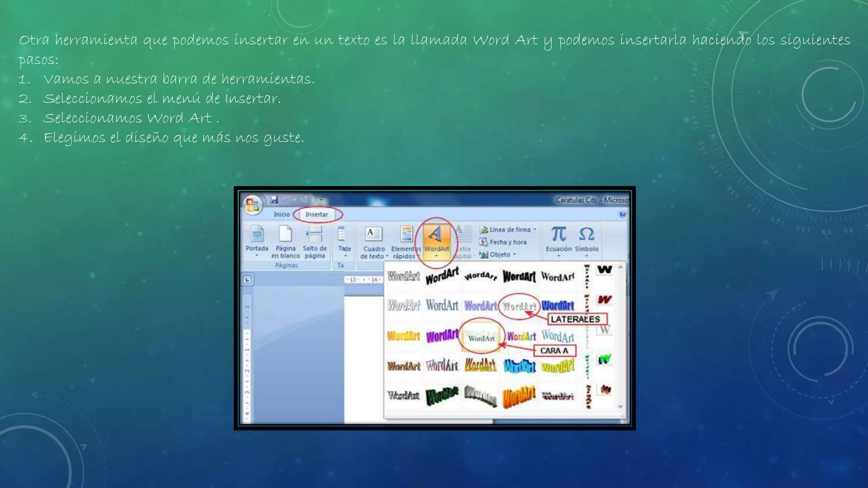
Task: Choose the dark red striped WordArt style
Action: 558,396
